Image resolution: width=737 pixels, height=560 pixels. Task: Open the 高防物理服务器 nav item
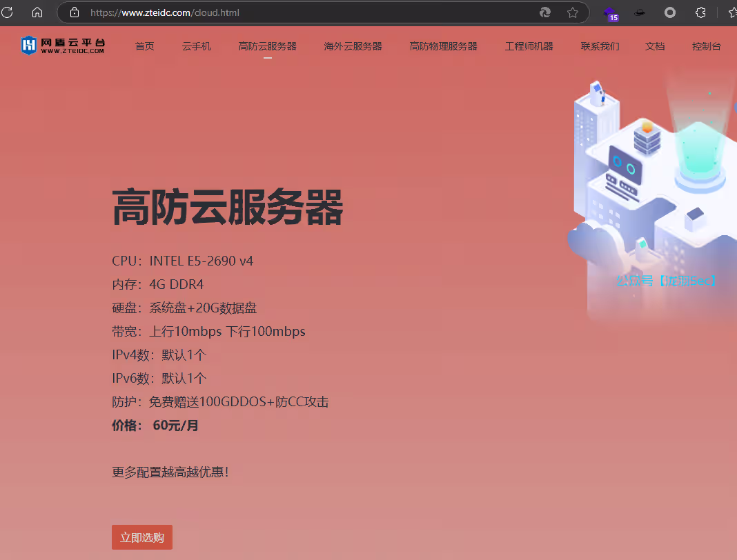443,46
